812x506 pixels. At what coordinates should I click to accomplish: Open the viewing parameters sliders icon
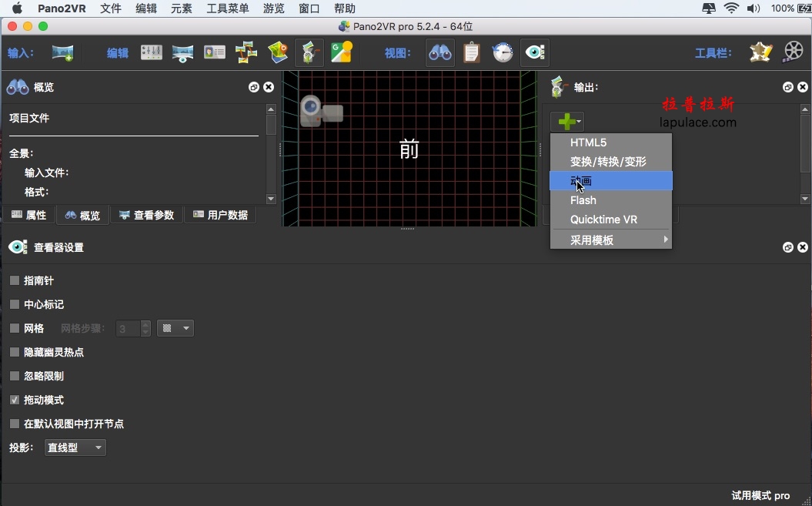151,52
